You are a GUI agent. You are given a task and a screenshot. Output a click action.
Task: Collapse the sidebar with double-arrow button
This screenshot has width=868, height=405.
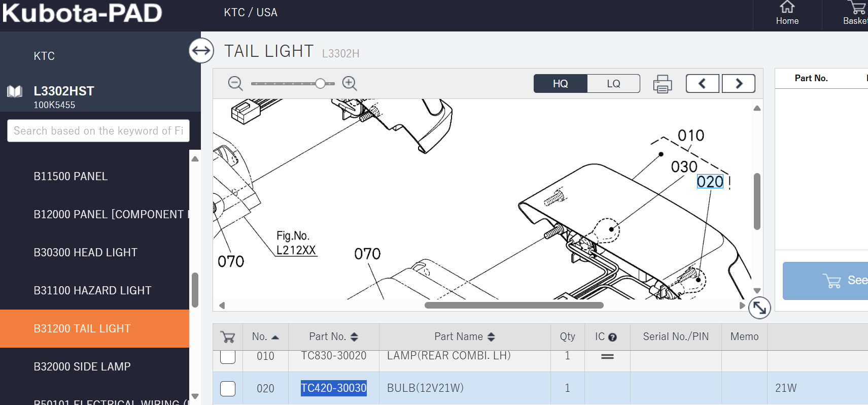point(201,51)
